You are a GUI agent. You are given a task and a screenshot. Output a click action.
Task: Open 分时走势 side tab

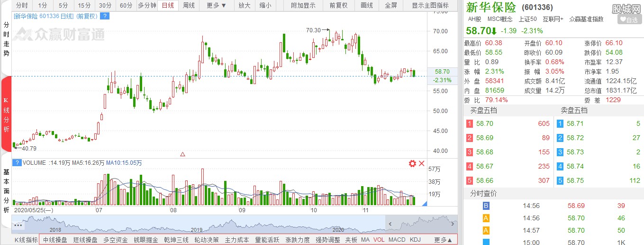click(x=6, y=39)
